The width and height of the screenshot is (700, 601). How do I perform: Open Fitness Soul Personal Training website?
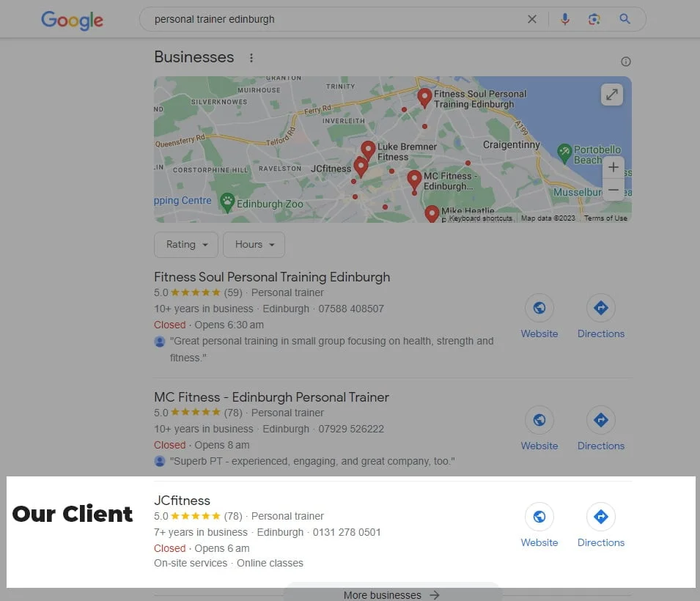pos(539,317)
